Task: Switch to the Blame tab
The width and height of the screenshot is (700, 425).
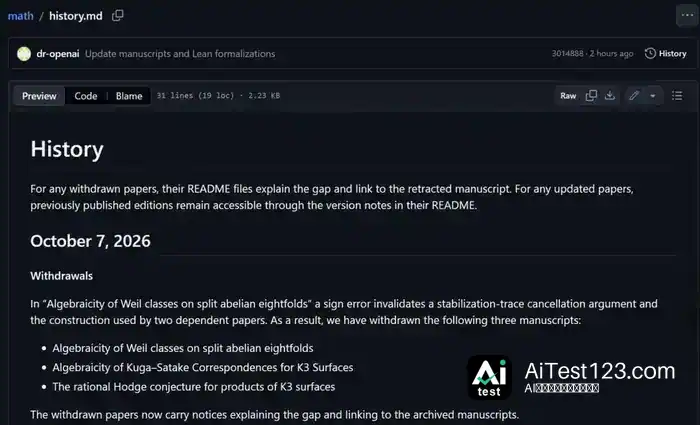Action: click(x=129, y=96)
